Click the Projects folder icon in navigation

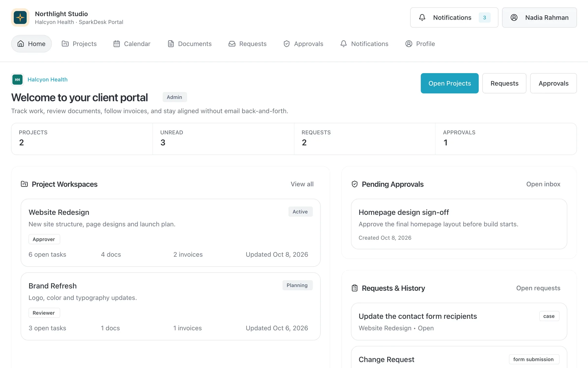[65, 44]
